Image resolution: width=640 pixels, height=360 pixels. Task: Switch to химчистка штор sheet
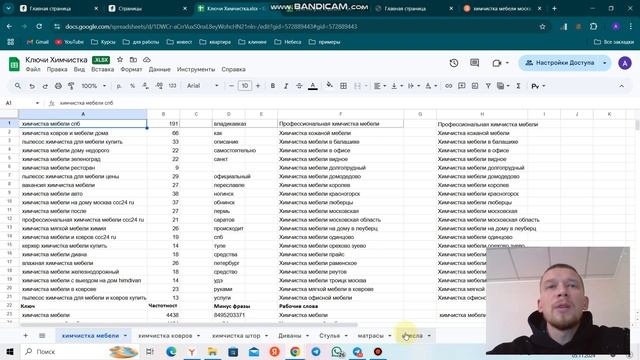click(x=236, y=336)
